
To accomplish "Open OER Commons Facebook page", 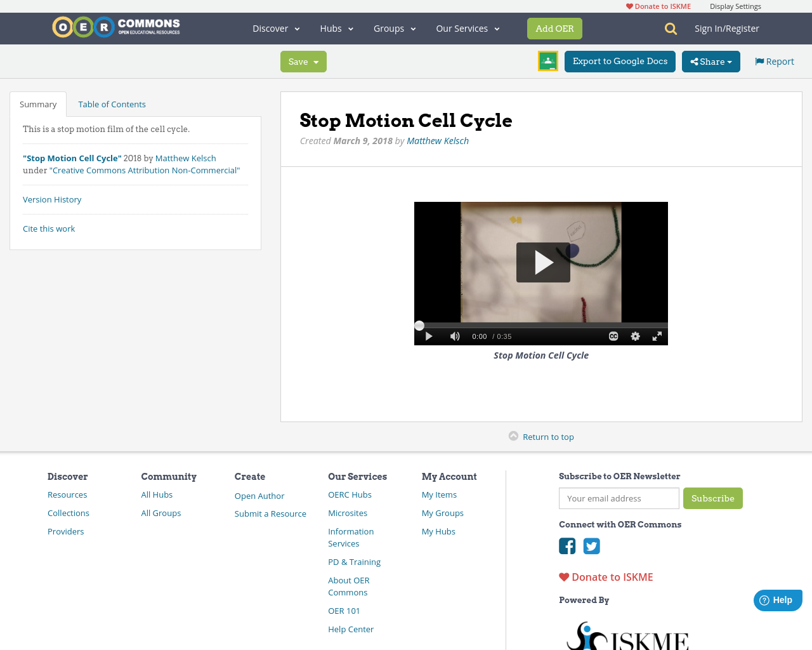I will pos(566,546).
